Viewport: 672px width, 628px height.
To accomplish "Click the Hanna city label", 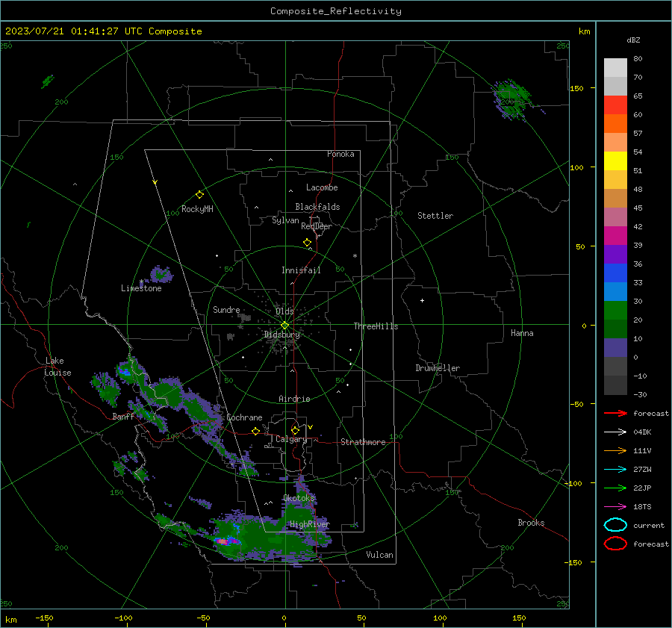I will 522,333.
